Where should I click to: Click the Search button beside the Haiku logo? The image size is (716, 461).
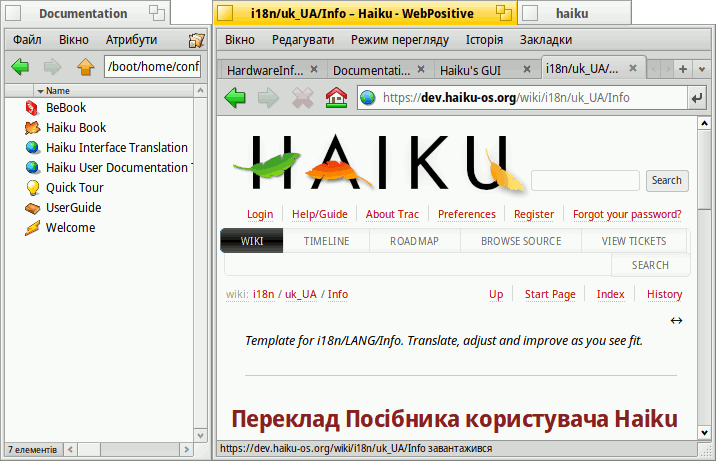click(x=667, y=180)
